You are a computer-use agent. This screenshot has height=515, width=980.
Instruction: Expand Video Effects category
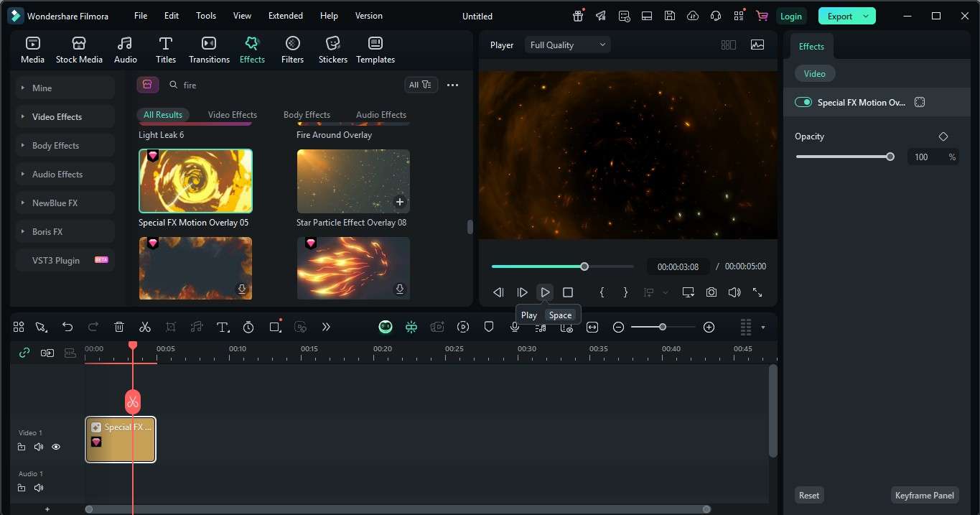(65, 116)
